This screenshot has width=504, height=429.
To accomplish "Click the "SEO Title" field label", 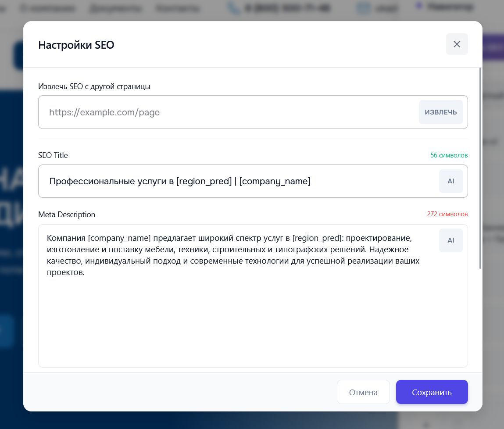I will click(53, 155).
